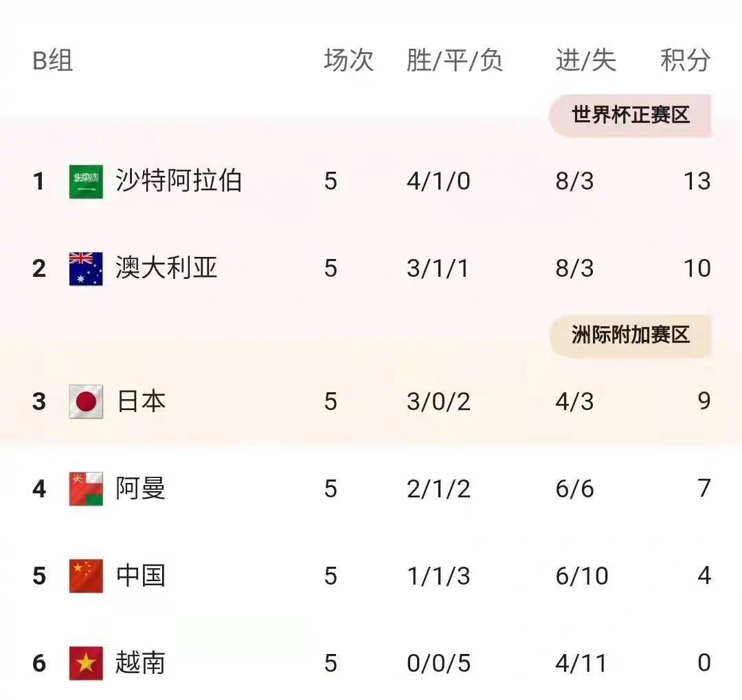Viewport: 742px width, 700px height.
Task: Tap the 阿曼 team name
Action: [141, 488]
